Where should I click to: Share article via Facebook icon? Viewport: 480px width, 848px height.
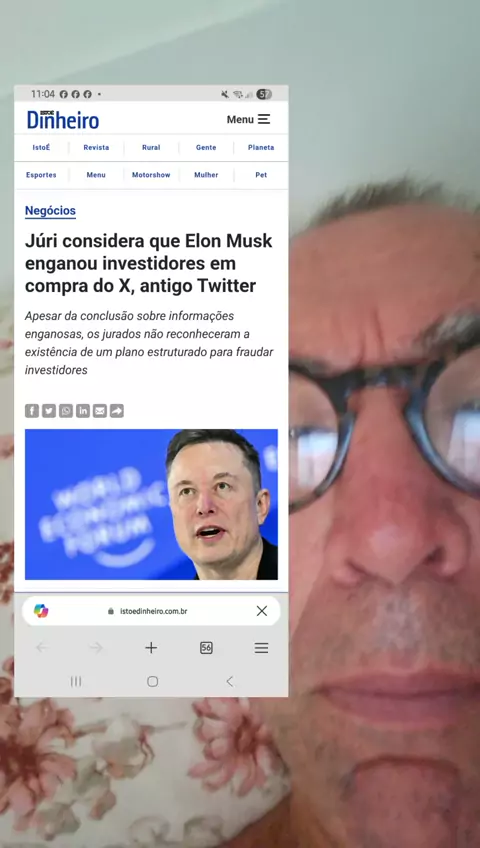(32, 411)
